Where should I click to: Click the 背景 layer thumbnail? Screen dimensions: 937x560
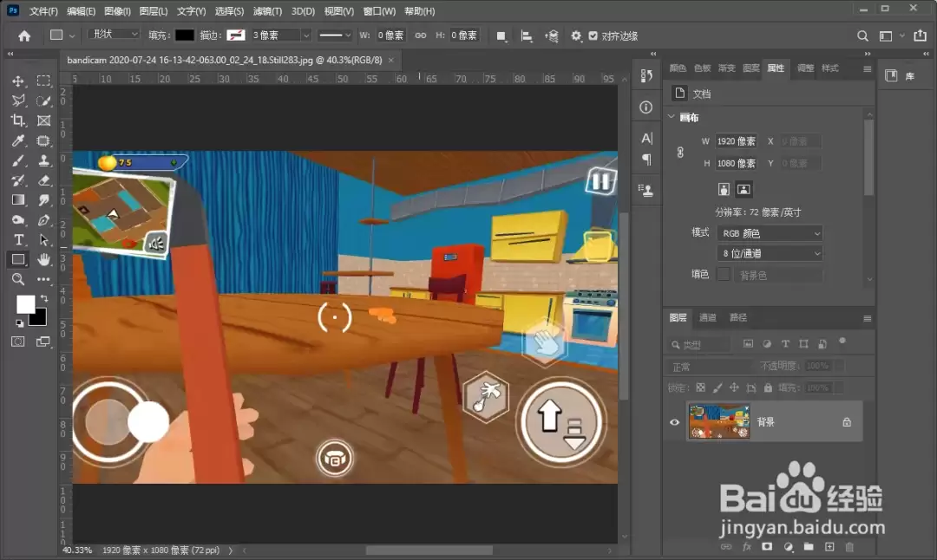pyautogui.click(x=719, y=421)
